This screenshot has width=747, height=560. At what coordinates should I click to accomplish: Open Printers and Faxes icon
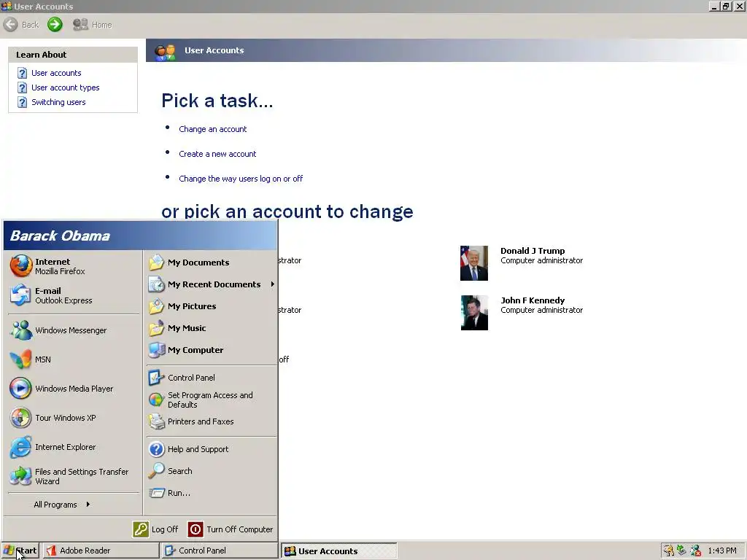(x=156, y=421)
